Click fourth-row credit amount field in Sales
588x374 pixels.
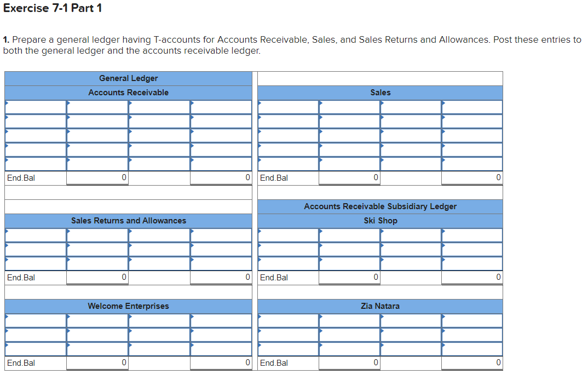pyautogui.click(x=472, y=150)
